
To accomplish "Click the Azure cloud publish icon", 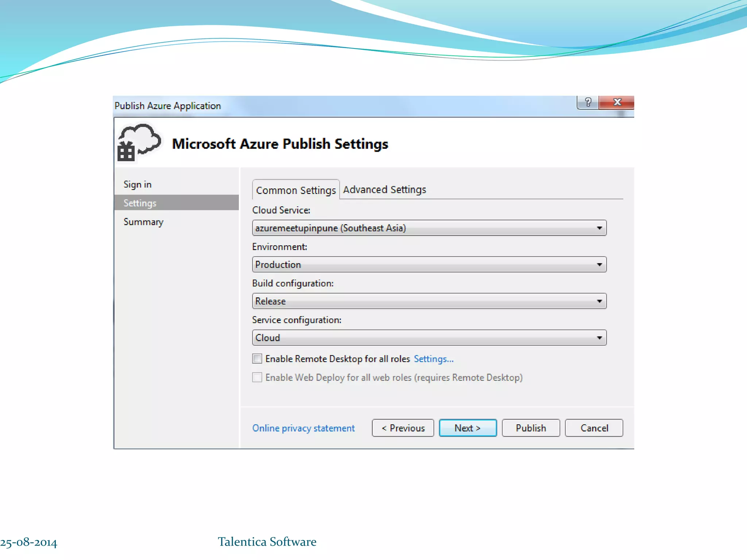I will click(139, 143).
